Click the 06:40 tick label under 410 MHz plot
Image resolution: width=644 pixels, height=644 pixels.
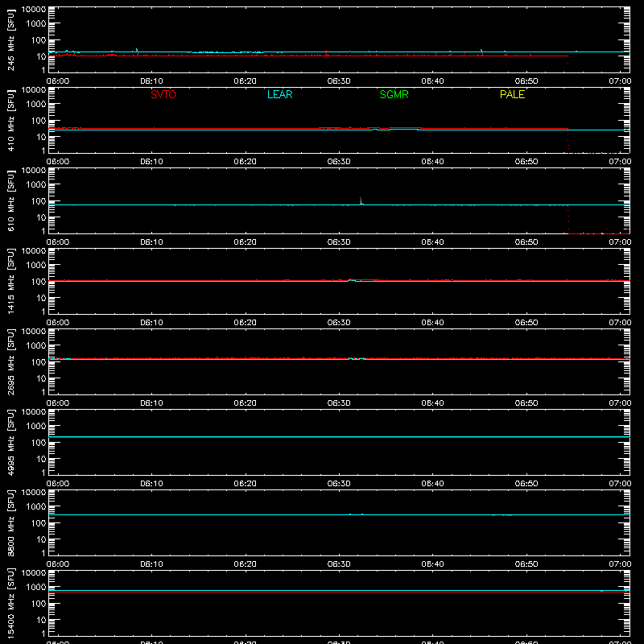432,162
